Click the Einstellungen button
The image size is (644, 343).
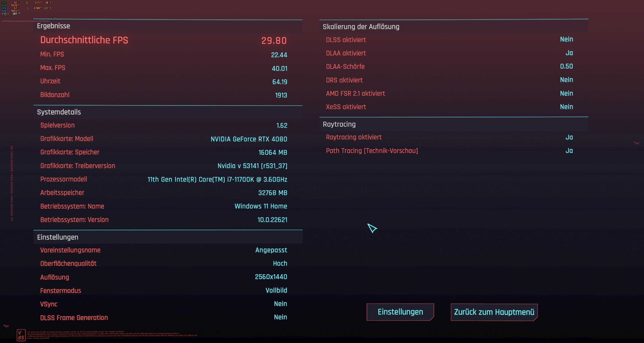point(400,312)
